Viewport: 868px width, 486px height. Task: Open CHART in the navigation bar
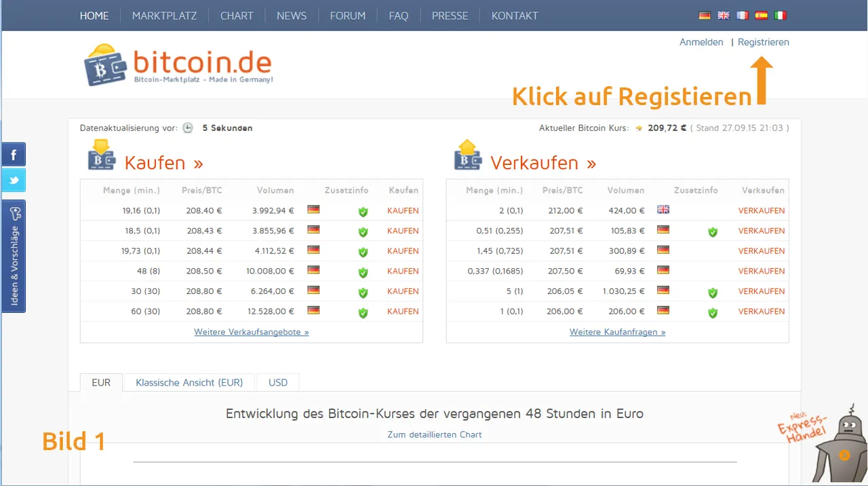click(237, 16)
